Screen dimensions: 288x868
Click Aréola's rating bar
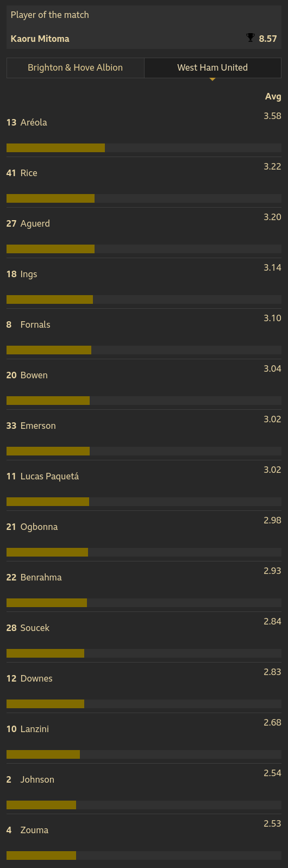[144, 148]
